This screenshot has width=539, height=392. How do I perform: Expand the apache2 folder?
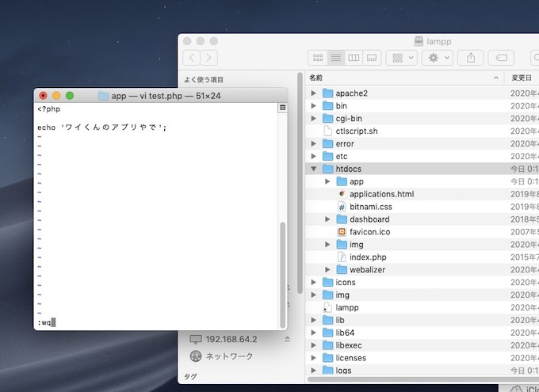(x=314, y=93)
